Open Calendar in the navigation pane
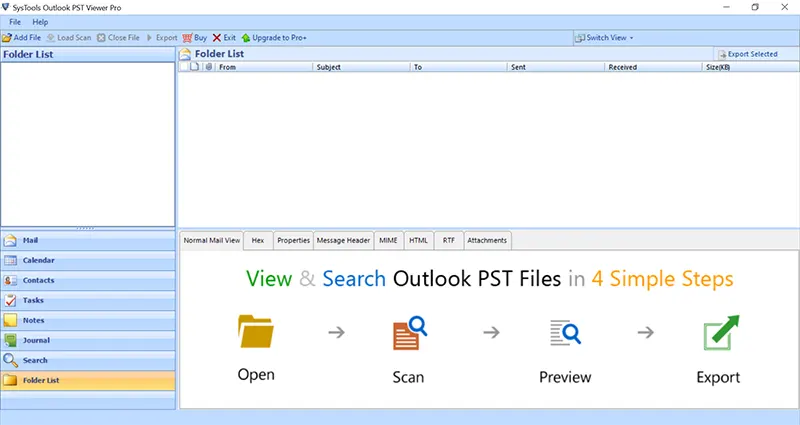Screen dimensions: 800x425 tap(88, 260)
